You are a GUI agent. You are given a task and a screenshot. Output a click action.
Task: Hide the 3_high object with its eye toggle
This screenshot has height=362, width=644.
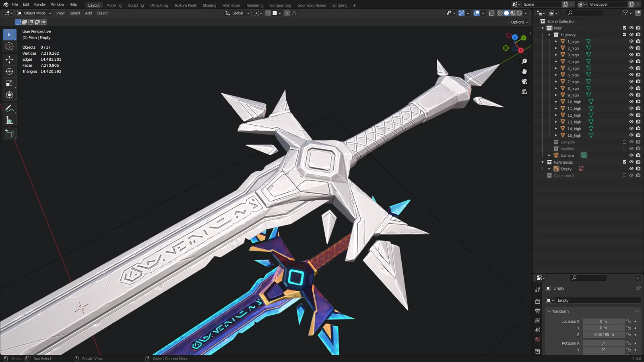(631, 55)
